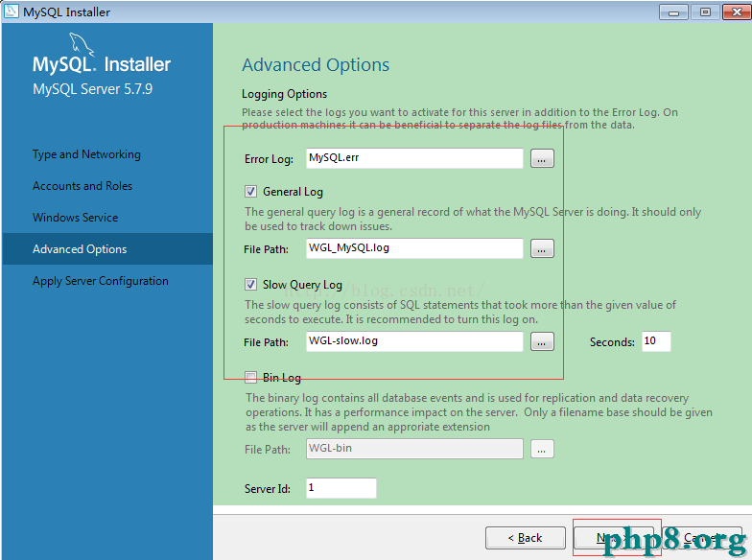The height and width of the screenshot is (560, 752).
Task: Click the MySQL Server 5.7.9 version text
Action: [92, 89]
